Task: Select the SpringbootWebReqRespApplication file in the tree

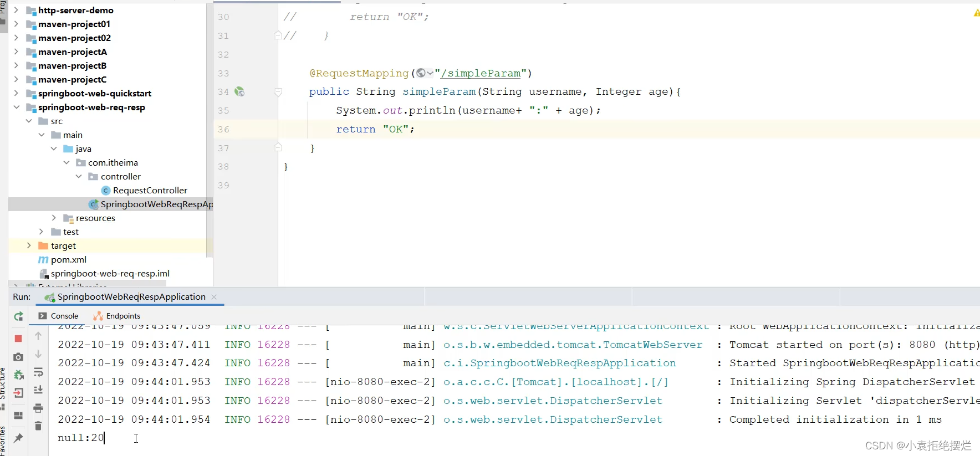Action: [157, 204]
